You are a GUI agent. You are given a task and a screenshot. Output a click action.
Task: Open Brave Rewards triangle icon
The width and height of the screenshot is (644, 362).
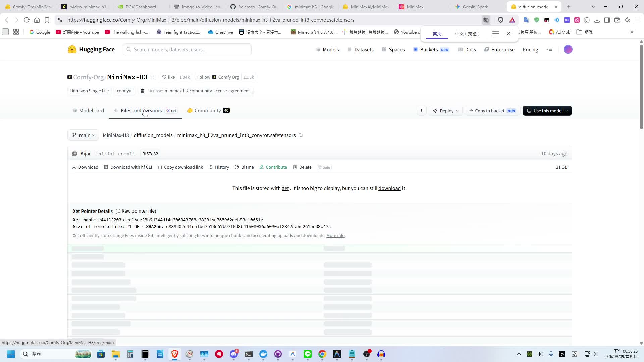click(512, 20)
